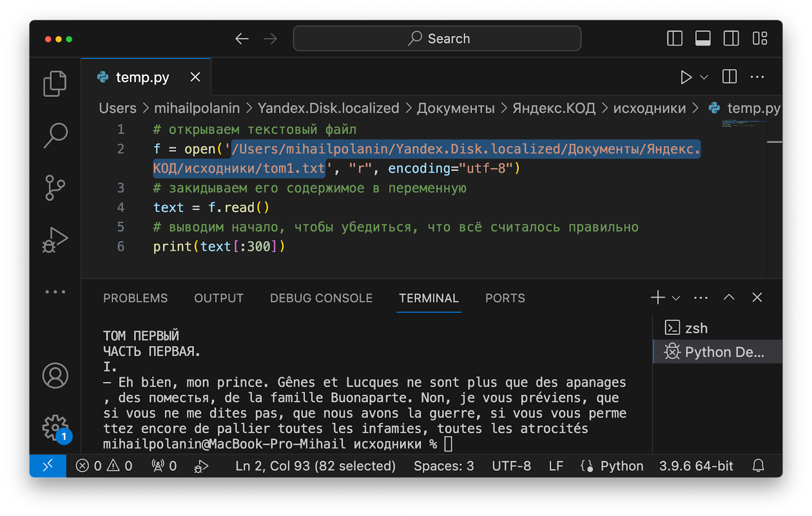Open the Explorer view
The image size is (812, 516).
coord(54,83)
